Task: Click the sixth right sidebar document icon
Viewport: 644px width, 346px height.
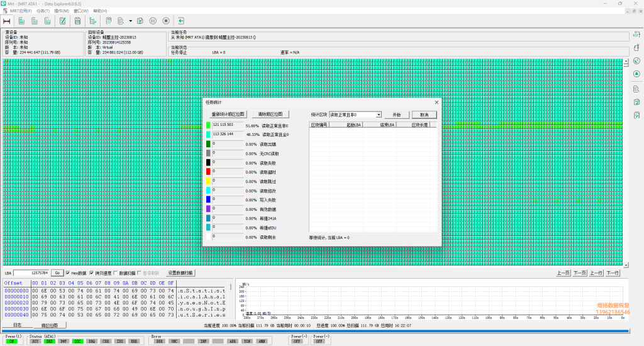Action: pyautogui.click(x=636, y=102)
